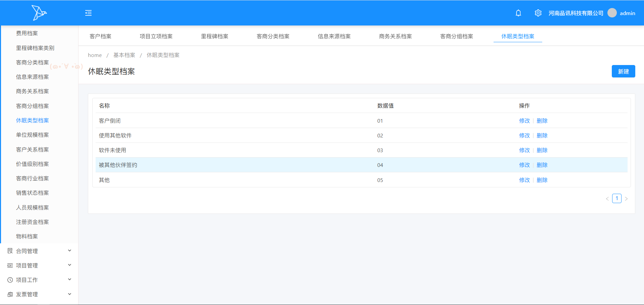Select the 休眠类型档案 tab
The height and width of the screenshot is (305, 644).
point(518,36)
